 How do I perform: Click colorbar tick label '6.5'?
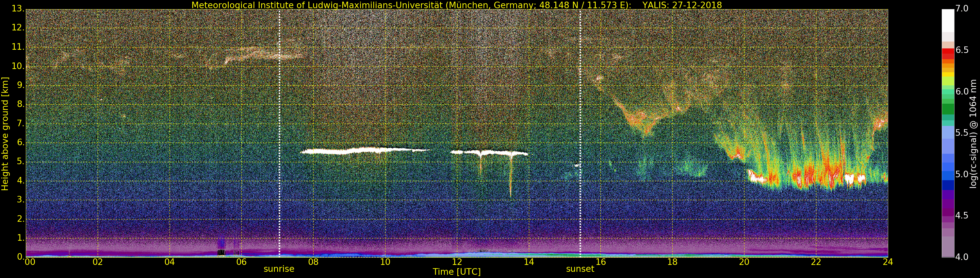pyautogui.click(x=962, y=50)
